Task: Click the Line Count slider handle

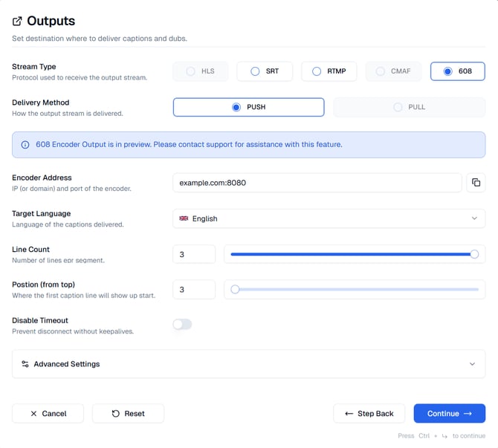Action: [x=474, y=254]
